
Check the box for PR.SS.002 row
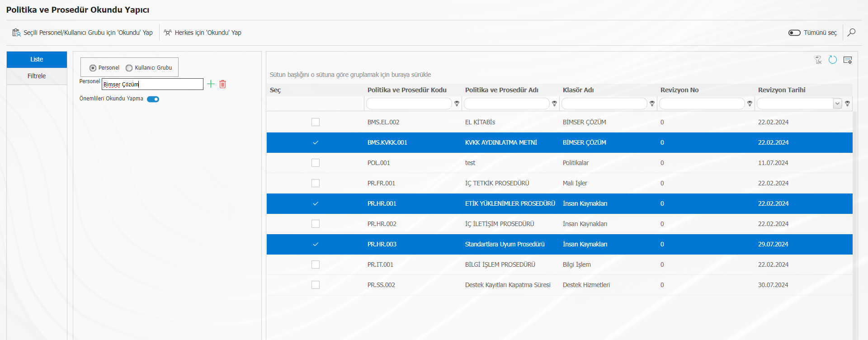coord(316,285)
